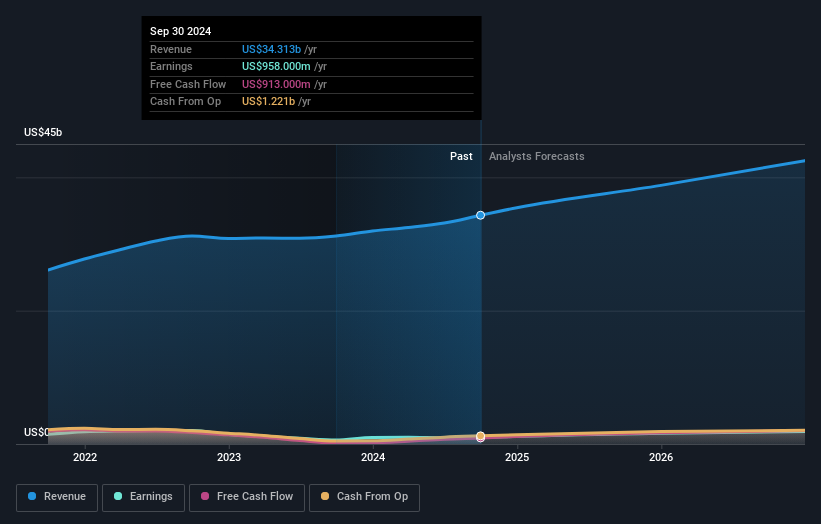Click the US$1.221b cash from op value
821x524 pixels.
pos(268,102)
